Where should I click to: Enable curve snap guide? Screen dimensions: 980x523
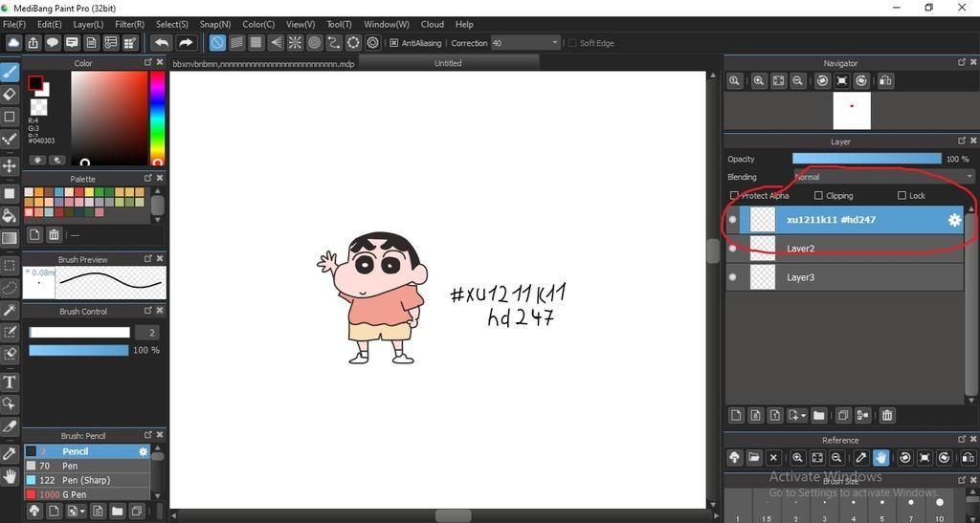[x=334, y=42]
